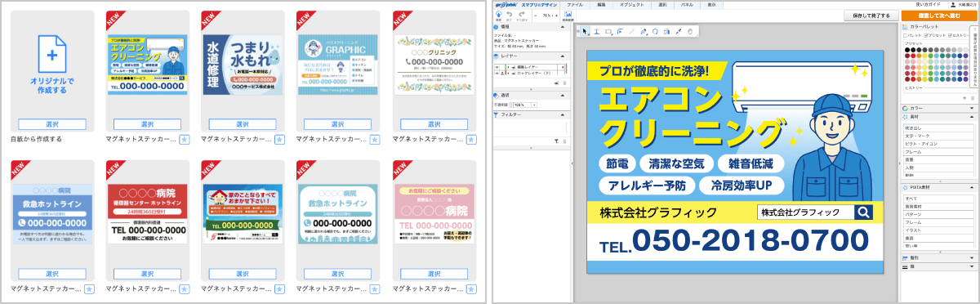980x304 pixels.
Task: Click the orange 確認して次へ進む button
Action: coord(939,16)
